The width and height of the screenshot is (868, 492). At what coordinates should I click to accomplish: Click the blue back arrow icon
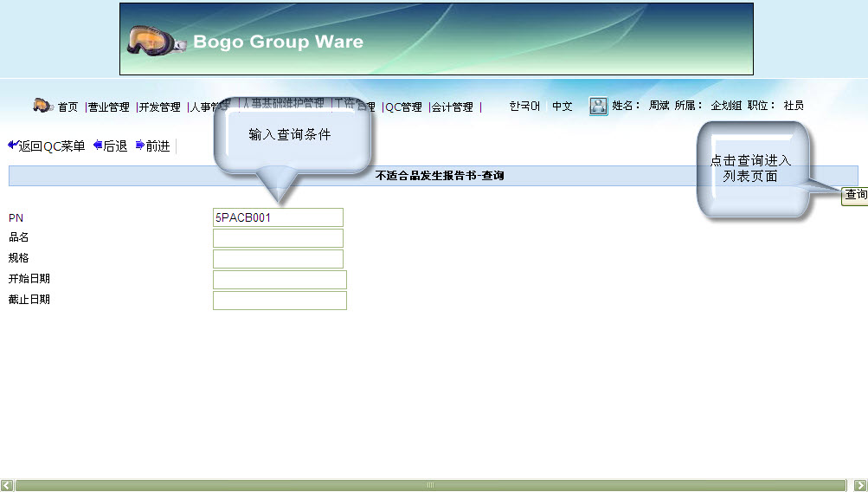click(x=98, y=146)
